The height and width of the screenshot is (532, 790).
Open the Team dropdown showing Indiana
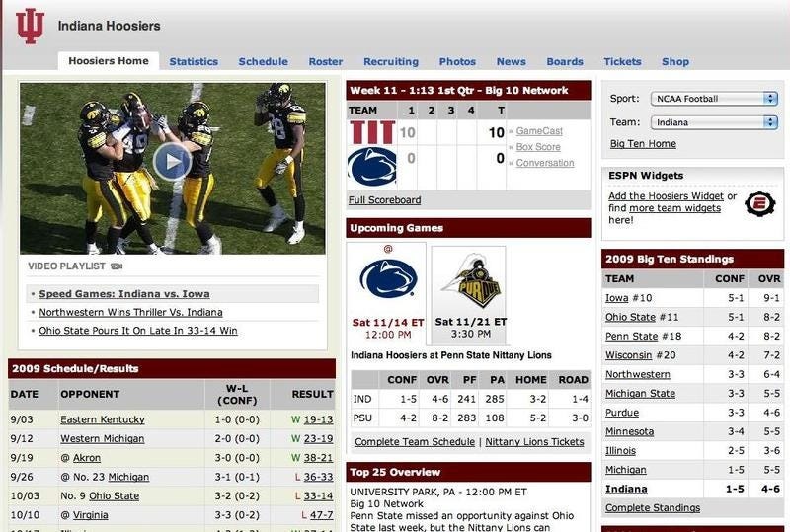(x=714, y=122)
